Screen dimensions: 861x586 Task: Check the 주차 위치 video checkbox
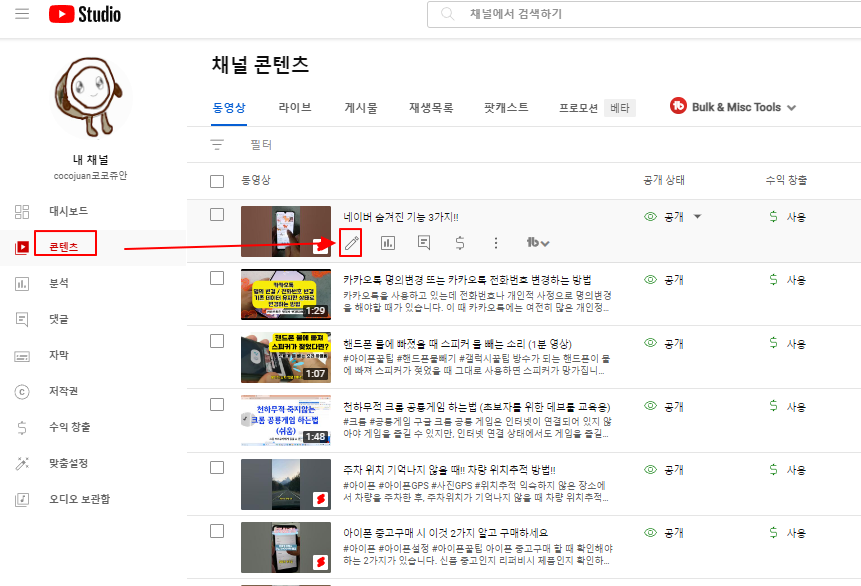[217, 467]
